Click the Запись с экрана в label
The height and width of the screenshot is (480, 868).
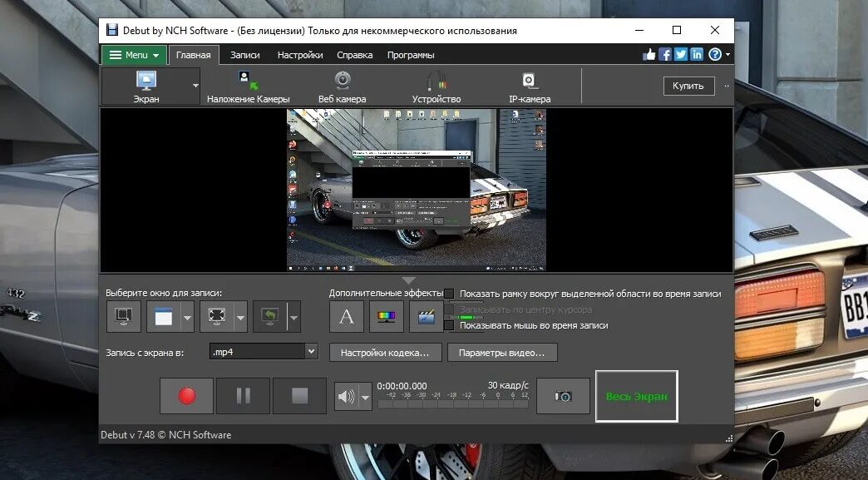pos(145,353)
